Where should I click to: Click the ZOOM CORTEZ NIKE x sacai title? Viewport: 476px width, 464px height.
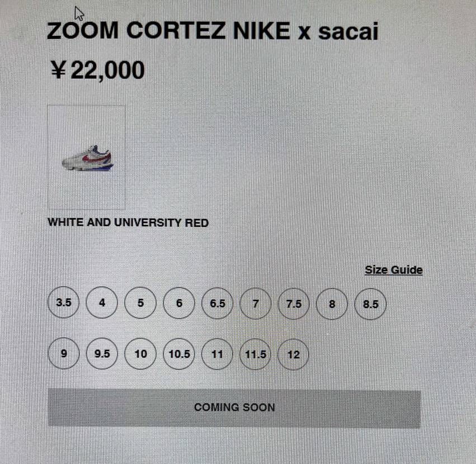pyautogui.click(x=213, y=31)
